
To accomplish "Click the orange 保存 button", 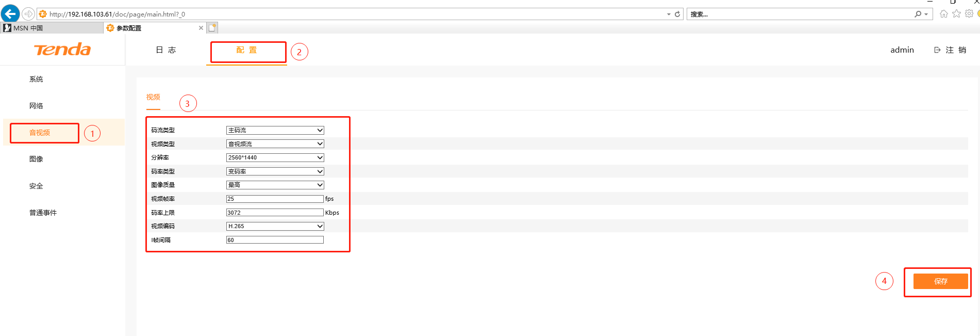I will pyautogui.click(x=940, y=281).
